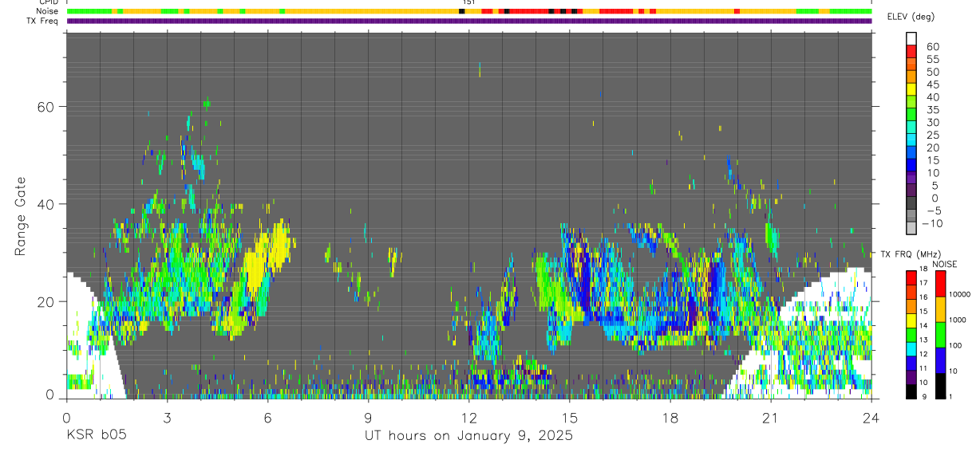Click the red 10000 noise scale block
Viewport: 980px width, 452px height.
coord(940,284)
